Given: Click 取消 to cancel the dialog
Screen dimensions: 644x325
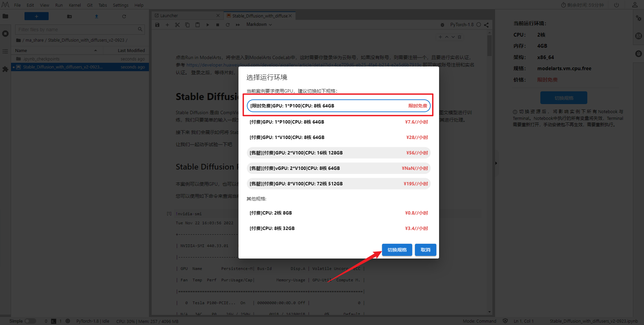Looking at the screenshot, I should click(x=426, y=250).
